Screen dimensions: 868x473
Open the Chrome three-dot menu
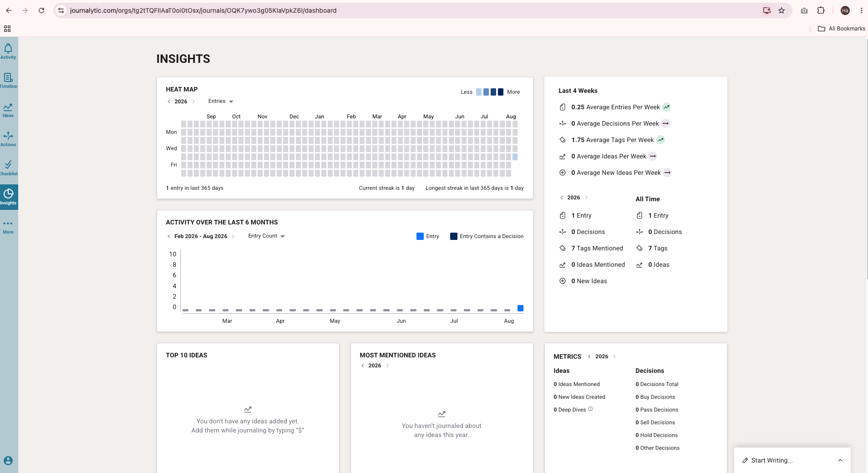[x=861, y=10]
